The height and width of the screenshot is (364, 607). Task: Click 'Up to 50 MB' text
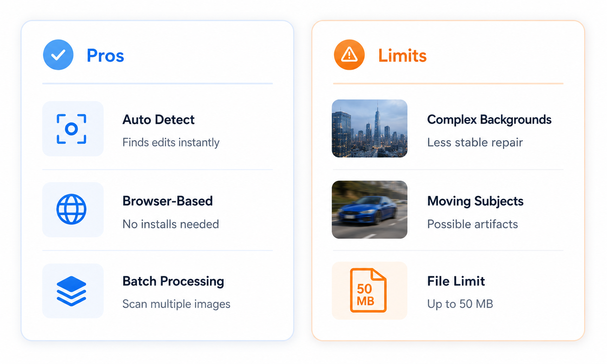(x=460, y=304)
